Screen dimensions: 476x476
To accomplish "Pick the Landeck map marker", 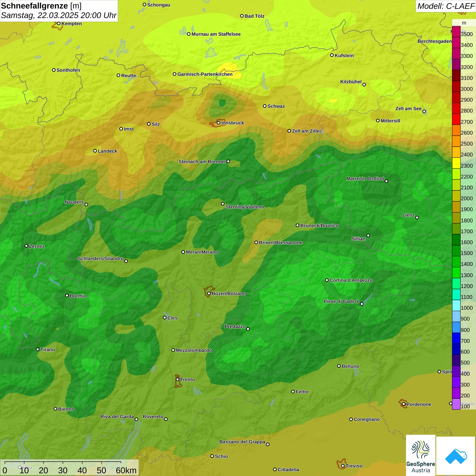I will tap(95, 151).
